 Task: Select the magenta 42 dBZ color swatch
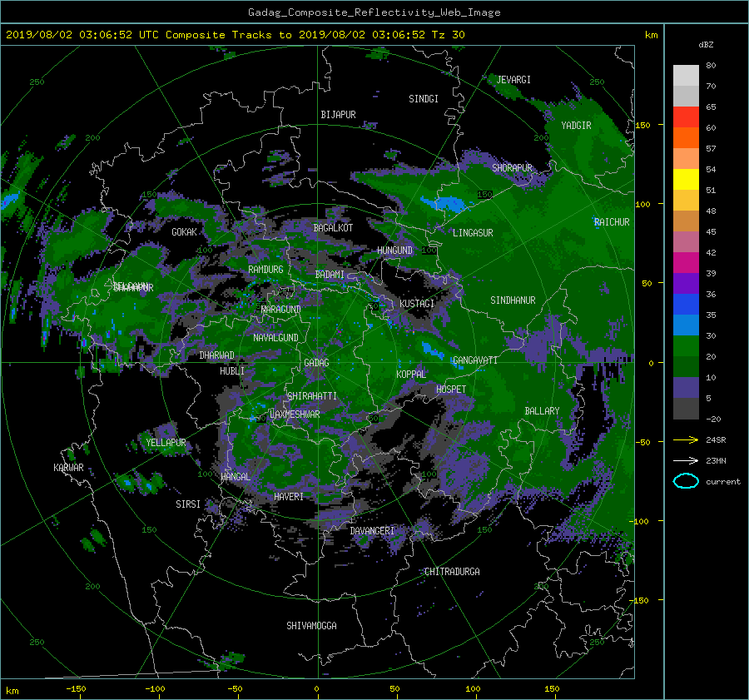coord(686,262)
